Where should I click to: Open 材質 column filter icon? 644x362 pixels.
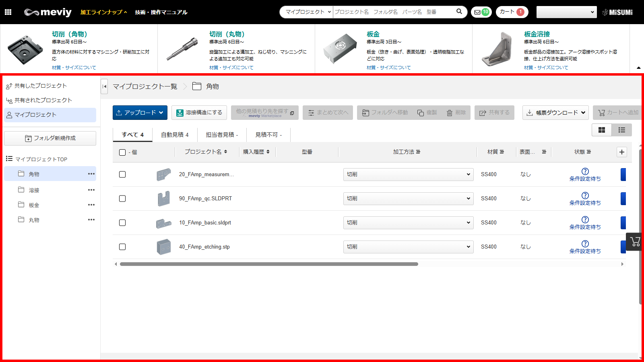pyautogui.click(x=502, y=152)
